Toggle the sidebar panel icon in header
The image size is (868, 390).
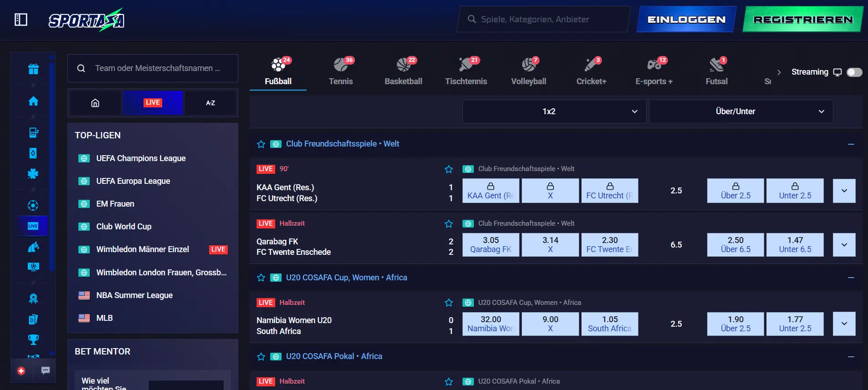tap(21, 20)
